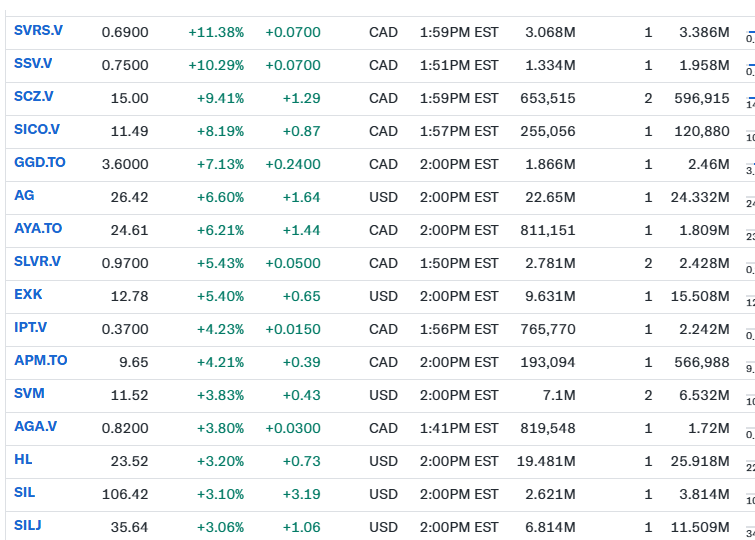
Task: Click the HL ticker symbol
Action: click(x=23, y=460)
